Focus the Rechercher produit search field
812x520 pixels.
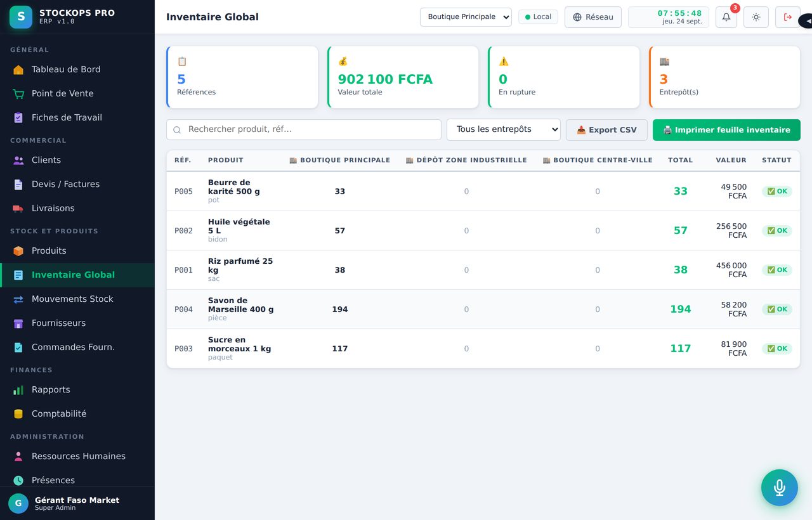tap(304, 129)
